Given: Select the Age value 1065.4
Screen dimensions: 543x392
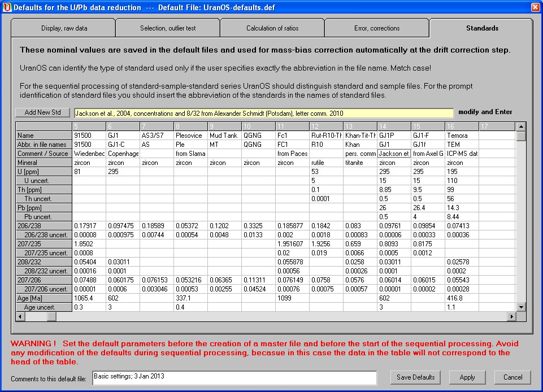Looking at the screenshot, I should [x=89, y=298].
